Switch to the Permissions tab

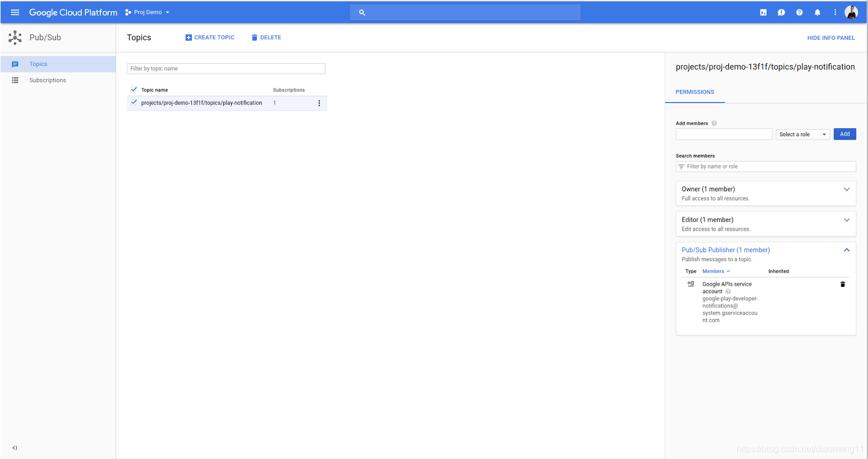[695, 92]
